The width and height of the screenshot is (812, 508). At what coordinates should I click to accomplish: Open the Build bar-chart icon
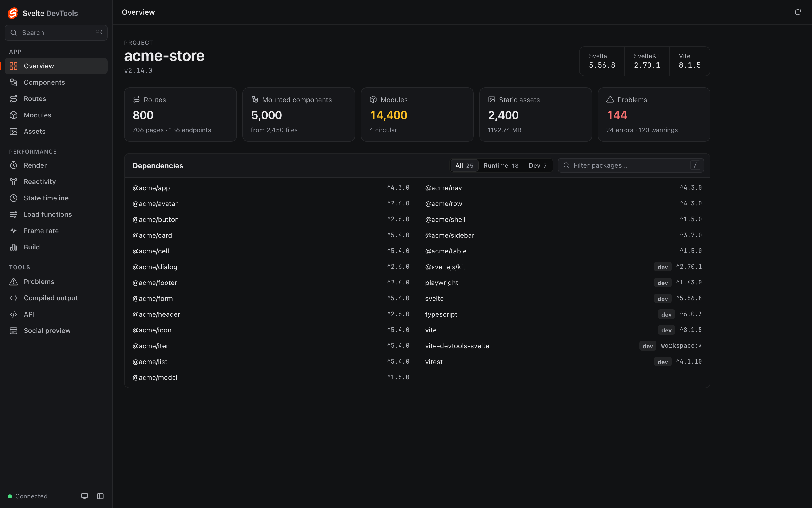coord(14,247)
